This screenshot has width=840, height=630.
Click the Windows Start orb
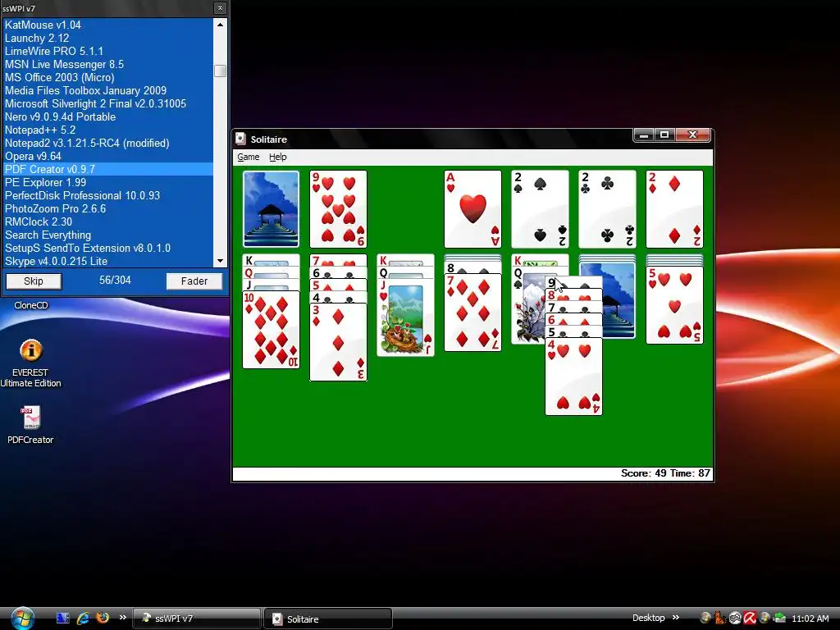coord(23,619)
